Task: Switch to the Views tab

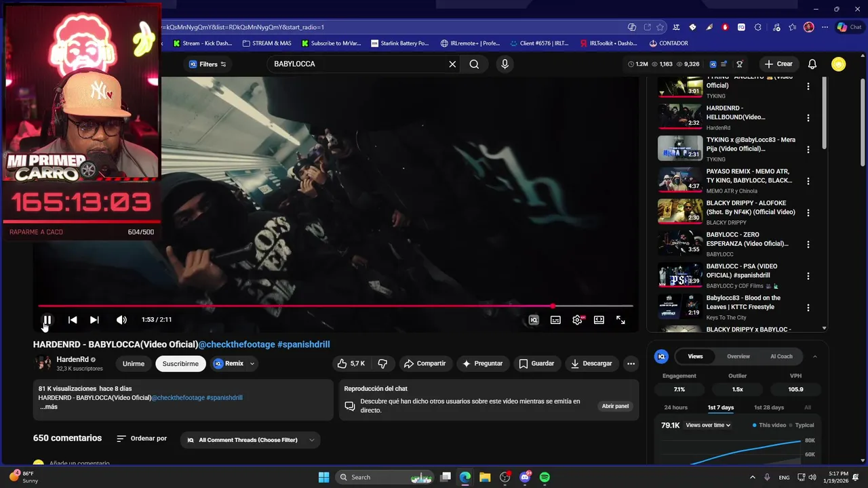Action: (695, 357)
